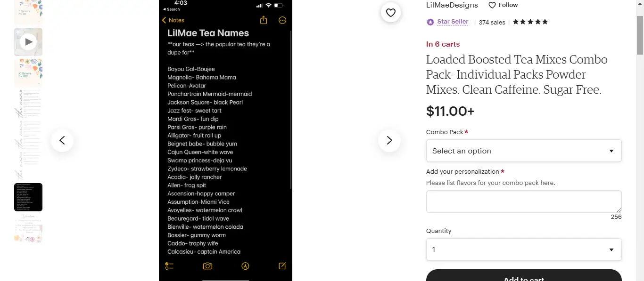Tap the compose new note icon
This screenshot has height=281, width=644.
[x=282, y=266]
